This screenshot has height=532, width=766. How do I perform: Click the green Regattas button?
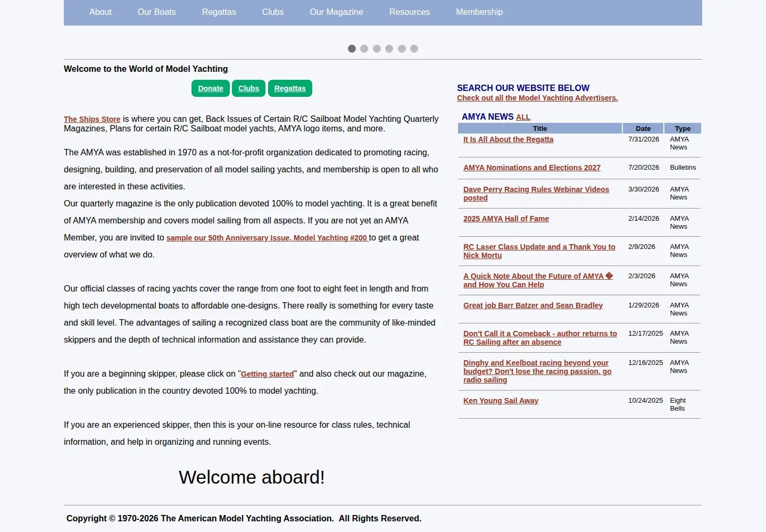pyautogui.click(x=290, y=88)
